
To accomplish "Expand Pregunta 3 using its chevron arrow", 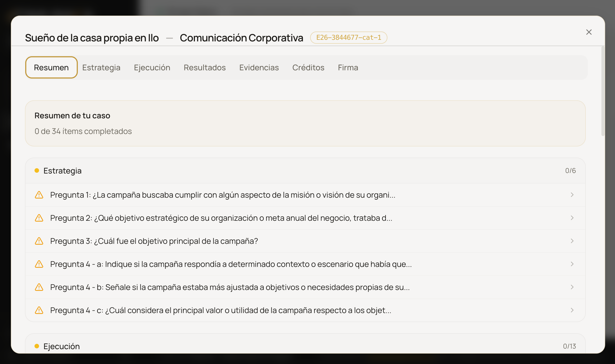I will [572, 241].
